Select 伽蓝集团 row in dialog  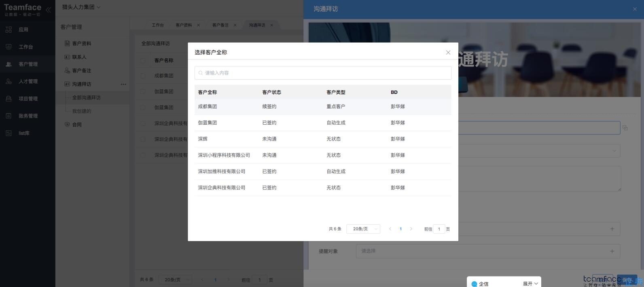pyautogui.click(x=323, y=123)
